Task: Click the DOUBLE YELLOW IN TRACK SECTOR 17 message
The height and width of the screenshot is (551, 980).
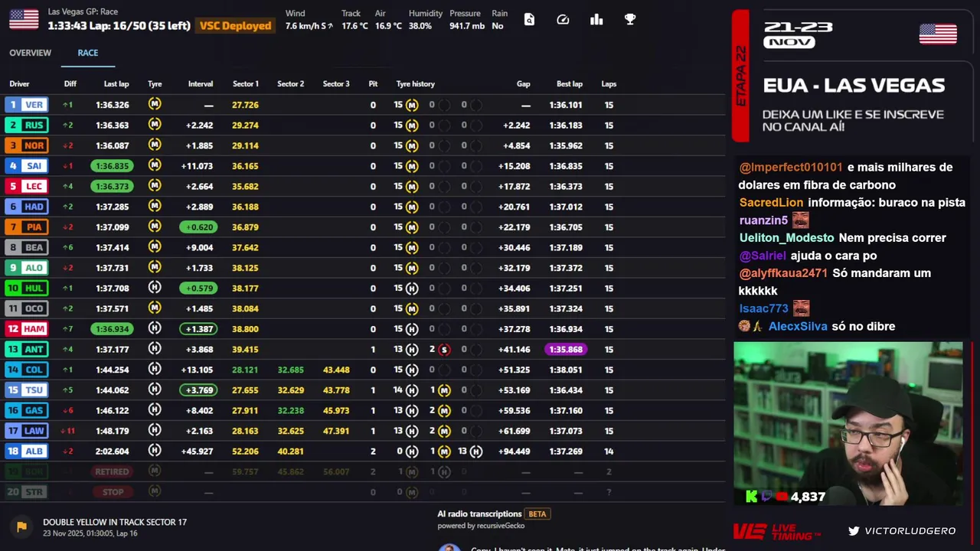Action: (x=115, y=522)
